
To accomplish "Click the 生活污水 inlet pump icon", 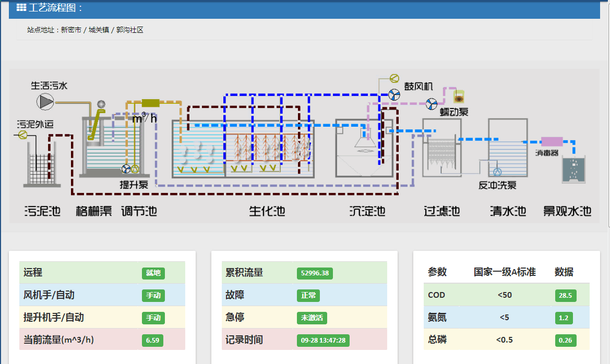I will 45,101.
